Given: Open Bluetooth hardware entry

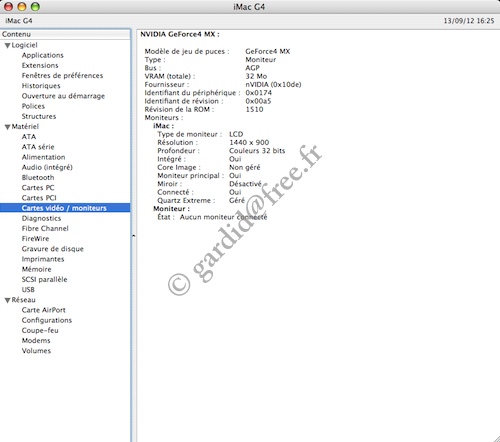Looking at the screenshot, I should (x=38, y=178).
